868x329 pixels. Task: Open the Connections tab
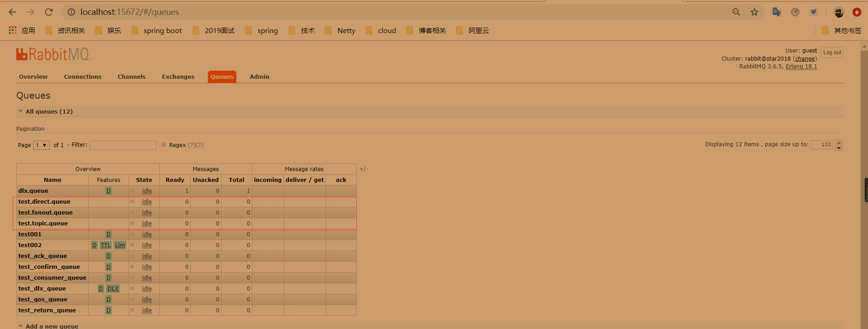[83, 77]
